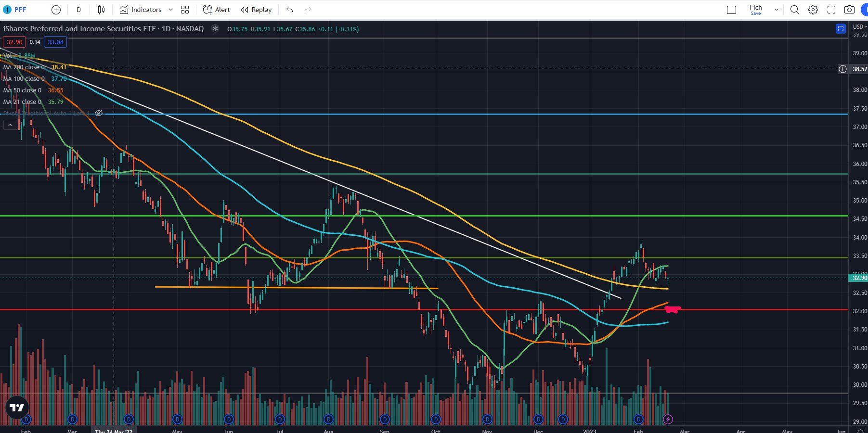Click the buy price 33.04 button
This screenshot has height=433, width=868.
[x=55, y=42]
